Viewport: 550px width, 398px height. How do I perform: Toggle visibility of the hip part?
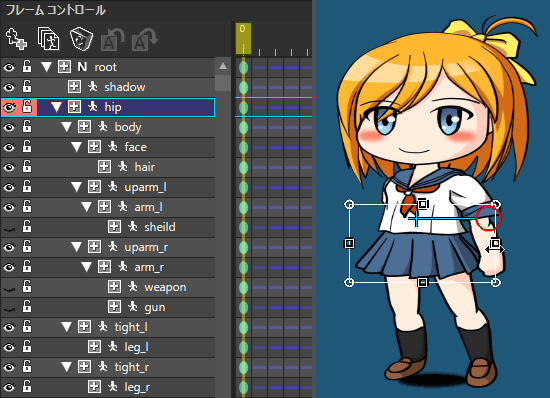tap(9, 107)
